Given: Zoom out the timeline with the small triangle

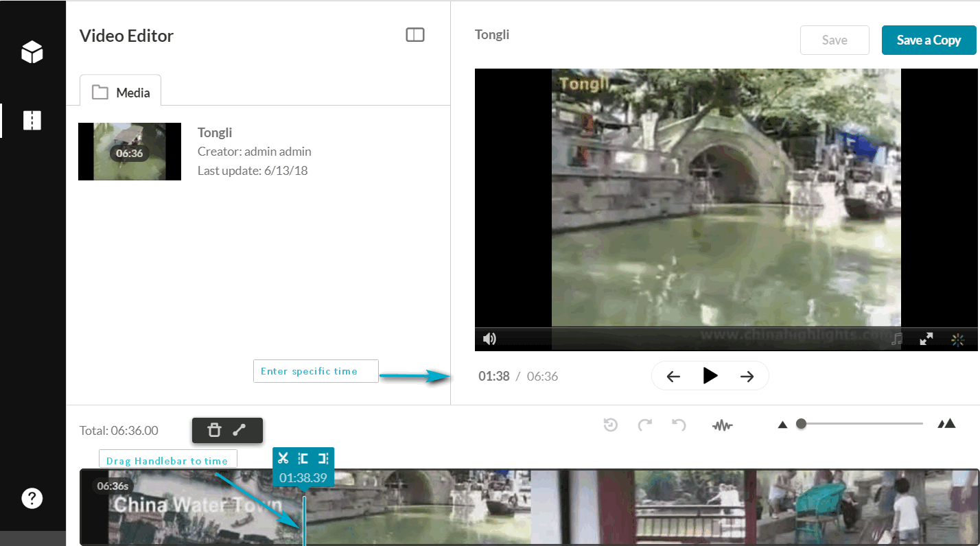Looking at the screenshot, I should (782, 425).
